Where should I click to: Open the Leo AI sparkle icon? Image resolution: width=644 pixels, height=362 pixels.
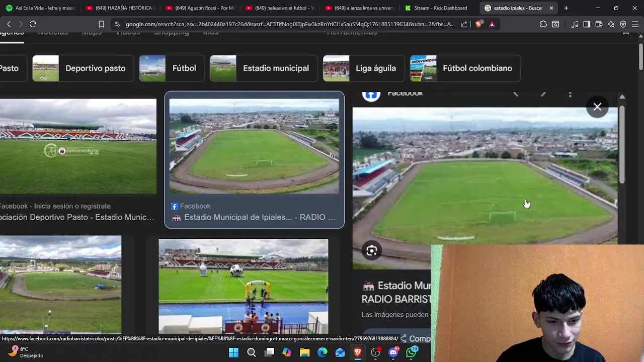pyautogui.click(x=611, y=24)
